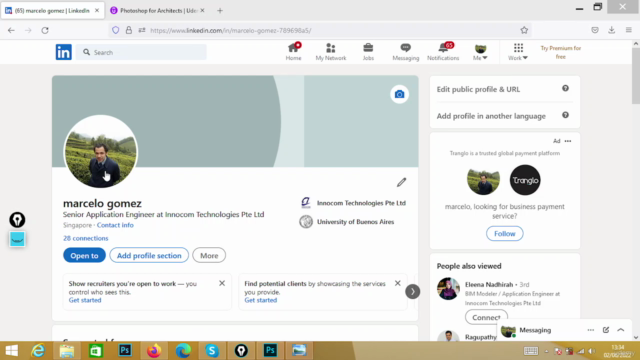Click the browser back arrow
The height and width of the screenshot is (360, 640).
11,30
